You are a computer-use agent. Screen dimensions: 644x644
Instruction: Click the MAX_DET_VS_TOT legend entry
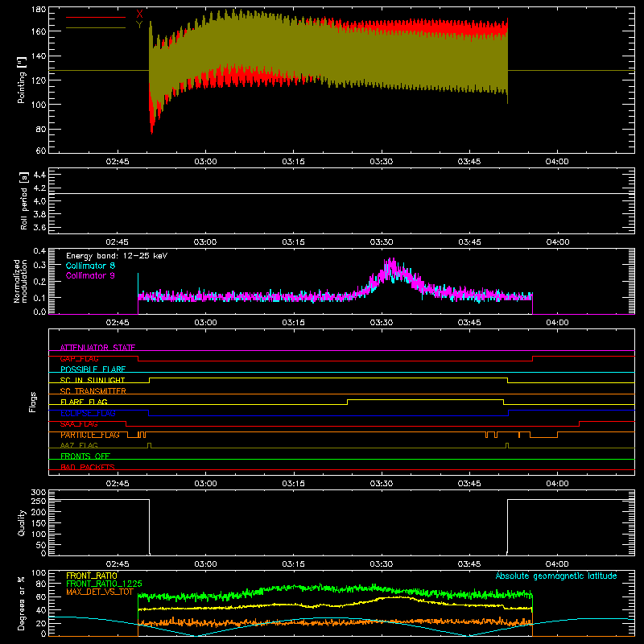[100, 592]
